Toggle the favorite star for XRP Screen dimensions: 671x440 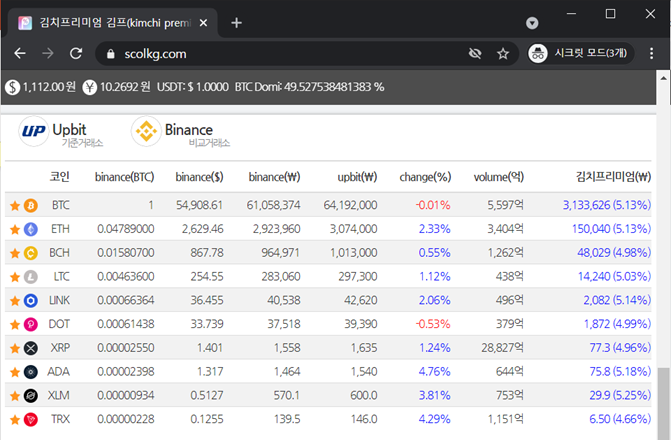15,348
